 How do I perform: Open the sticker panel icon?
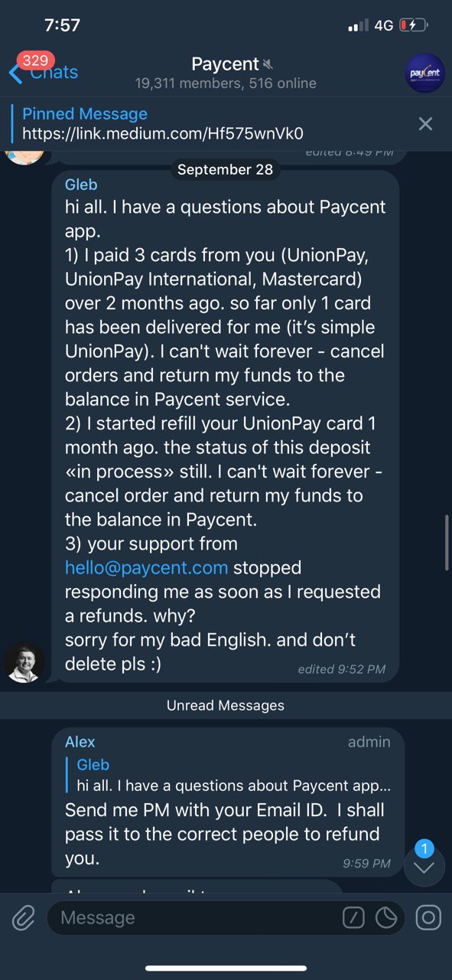[388, 918]
